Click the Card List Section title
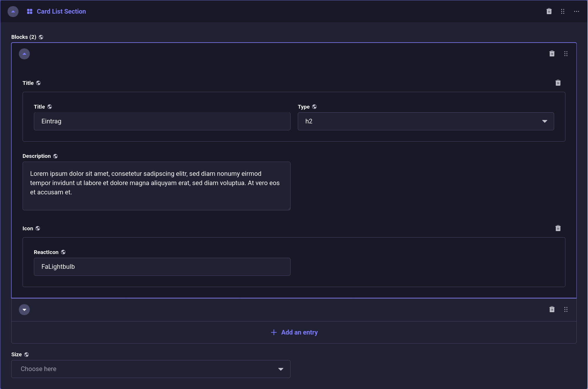Image resolution: width=588 pixels, height=389 pixels. click(x=61, y=11)
